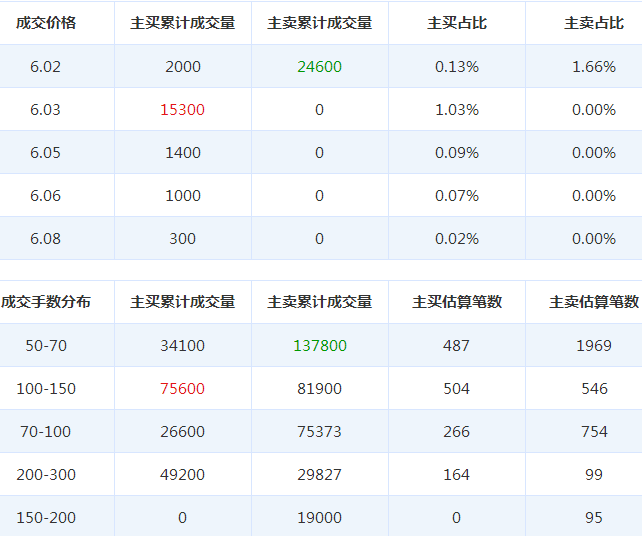Click the 主卖占比 column header

[594, 23]
